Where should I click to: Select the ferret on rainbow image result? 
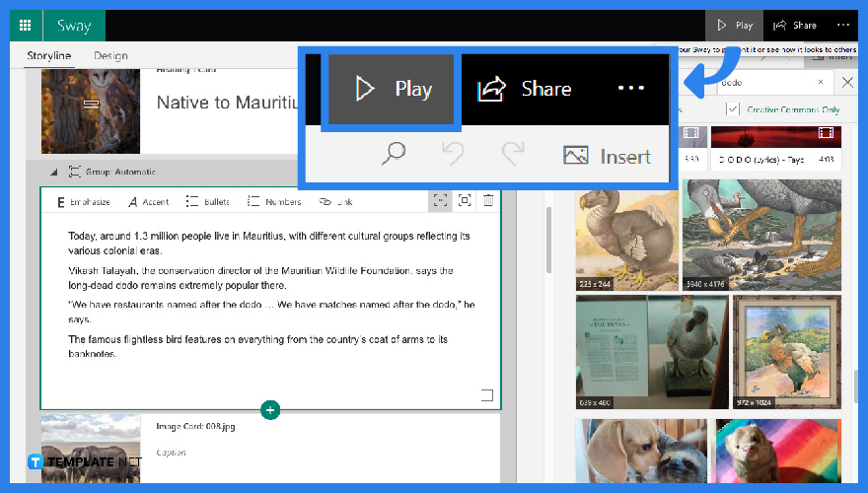coord(778,451)
